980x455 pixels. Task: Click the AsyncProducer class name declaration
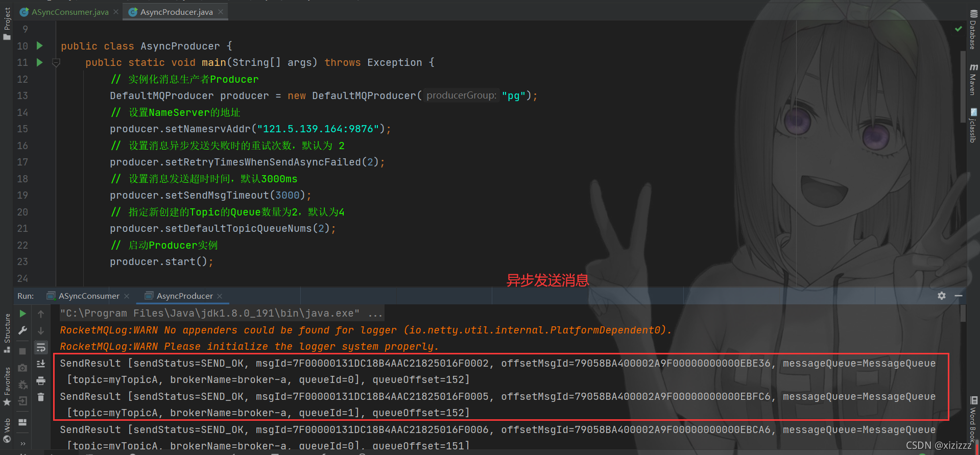tap(180, 46)
